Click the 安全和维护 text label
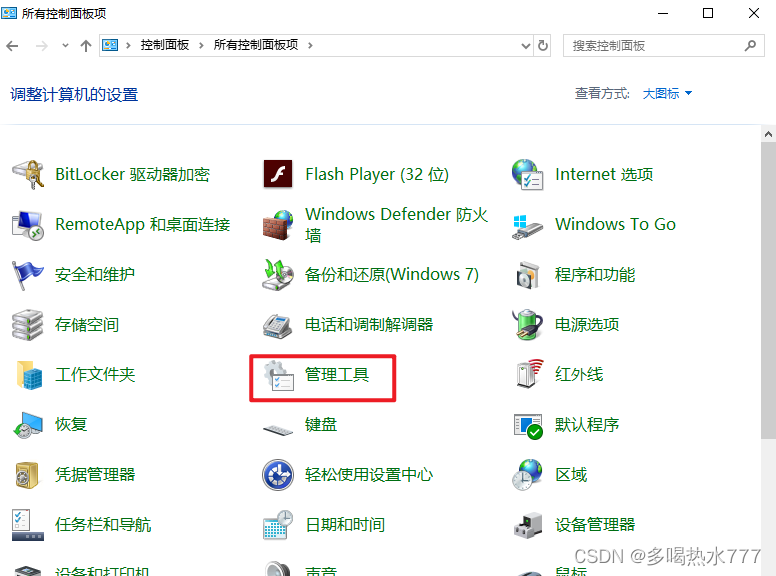 pos(95,275)
